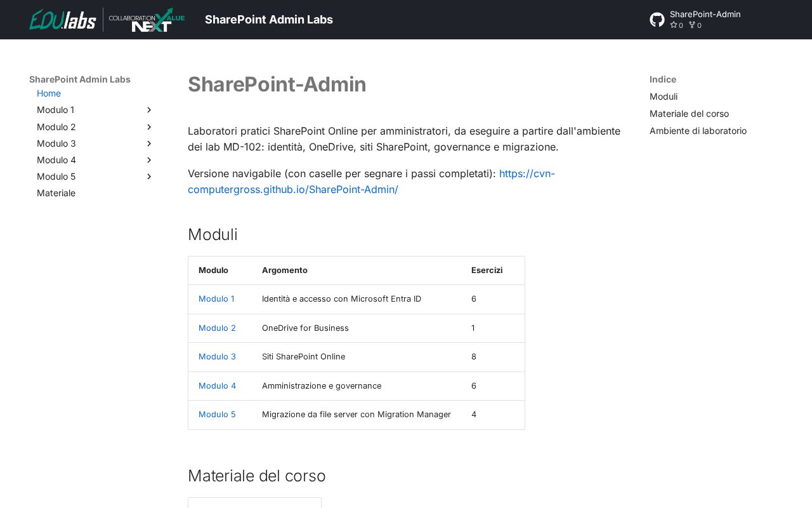Expand the Modulo 5 chevron
Screen dimensions: 812x508
pyautogui.click(x=149, y=177)
